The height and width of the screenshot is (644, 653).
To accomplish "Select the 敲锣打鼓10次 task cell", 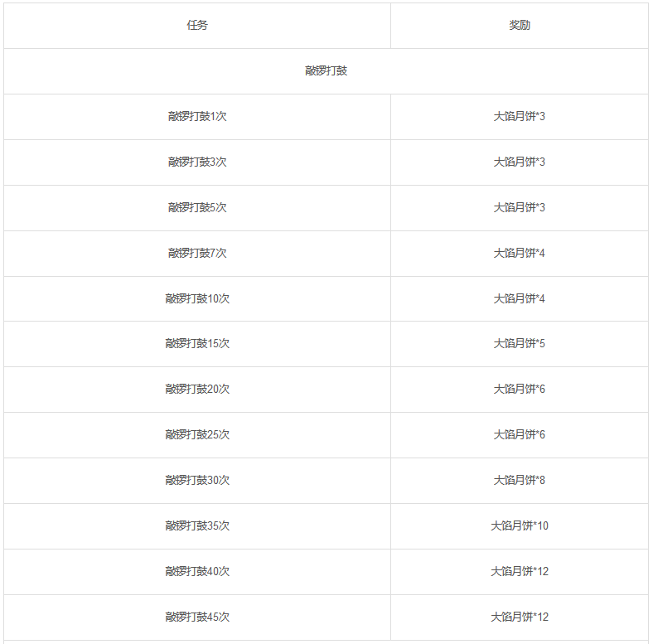I will point(197,298).
